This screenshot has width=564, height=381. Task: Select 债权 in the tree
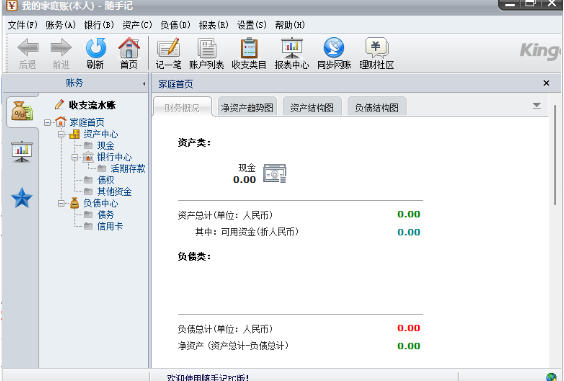point(106,180)
